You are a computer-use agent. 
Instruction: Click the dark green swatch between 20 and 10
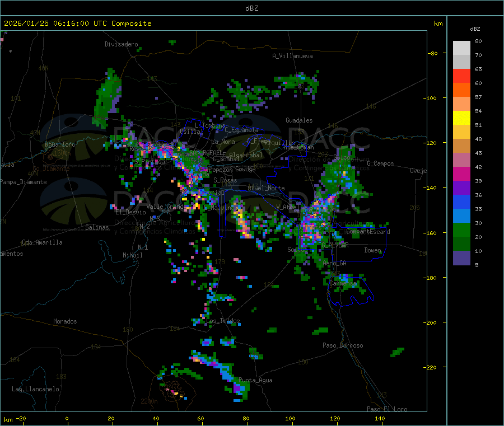[461, 244]
